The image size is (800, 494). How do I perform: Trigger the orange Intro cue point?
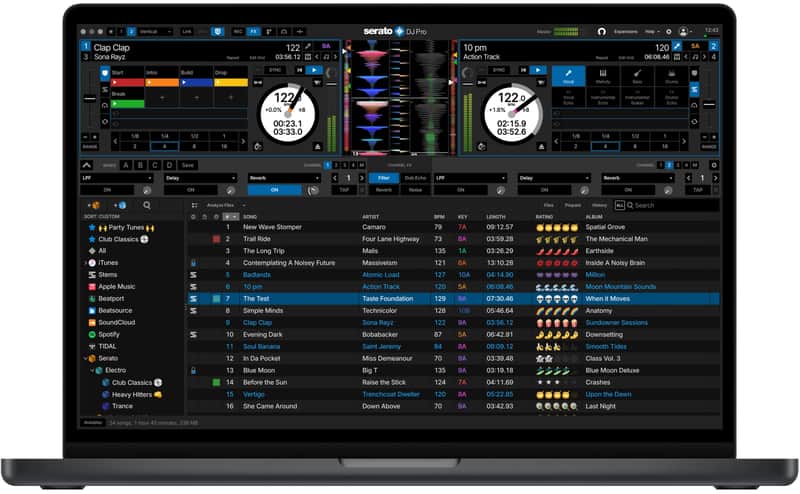pyautogui.click(x=162, y=82)
